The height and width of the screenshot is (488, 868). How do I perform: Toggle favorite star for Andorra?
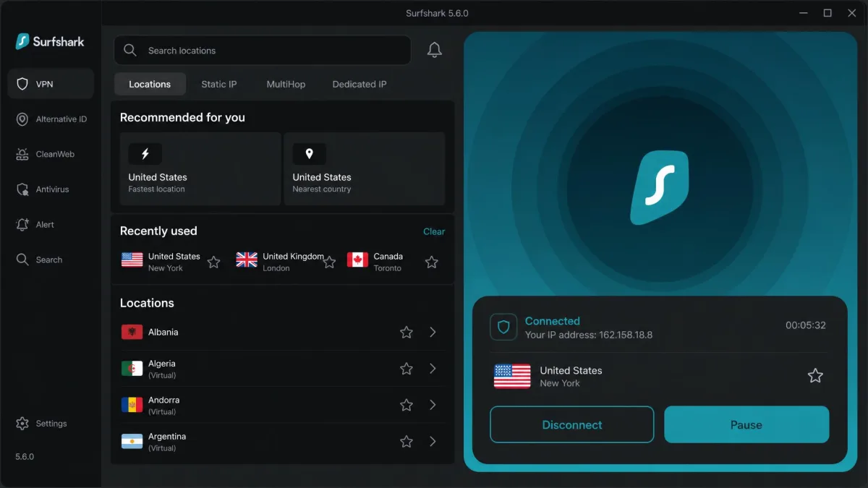(x=407, y=405)
